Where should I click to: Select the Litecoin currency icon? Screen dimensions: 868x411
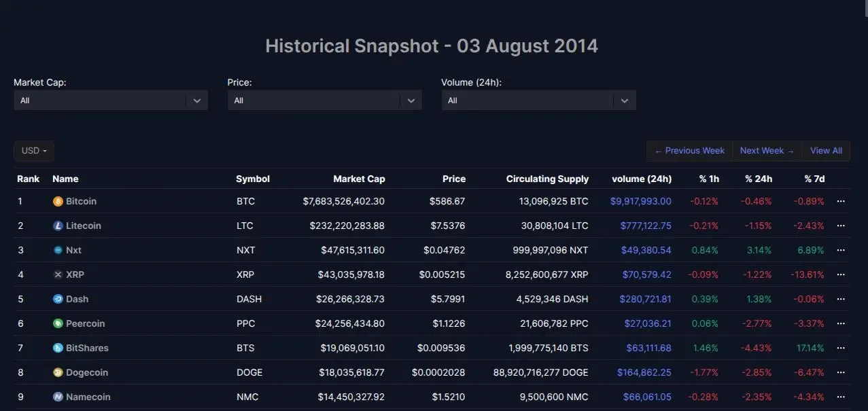(58, 225)
